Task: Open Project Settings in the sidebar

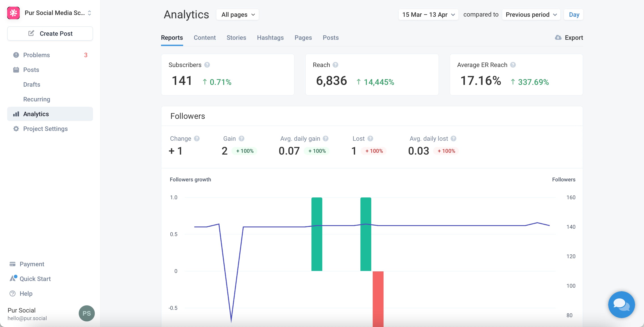Action: [50, 129]
